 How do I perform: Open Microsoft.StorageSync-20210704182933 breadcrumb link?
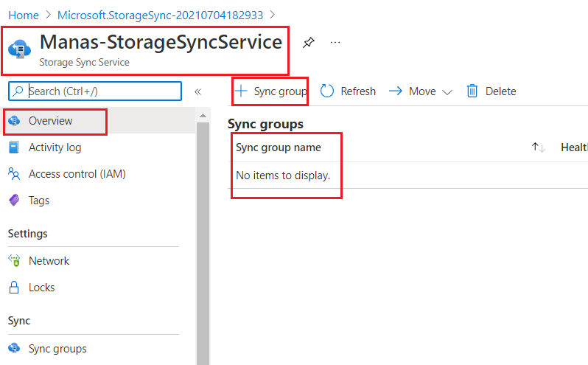coord(160,15)
